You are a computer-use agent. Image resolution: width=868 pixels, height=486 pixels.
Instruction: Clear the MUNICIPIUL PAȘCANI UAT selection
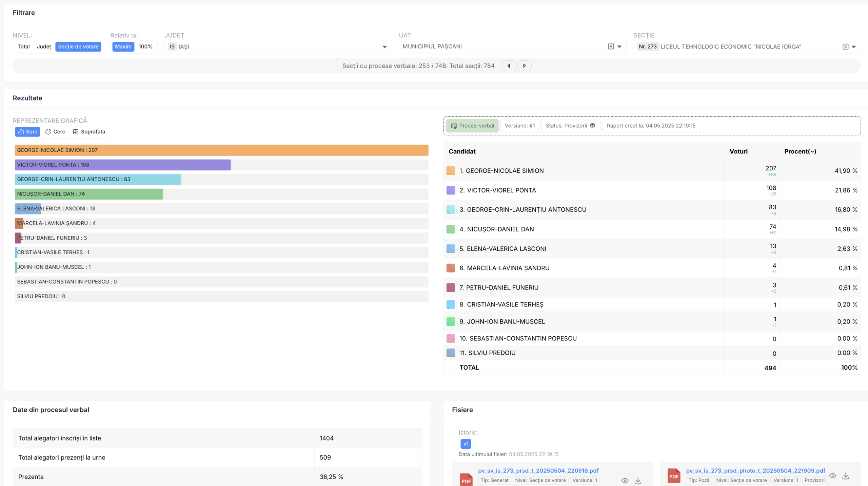(x=611, y=46)
